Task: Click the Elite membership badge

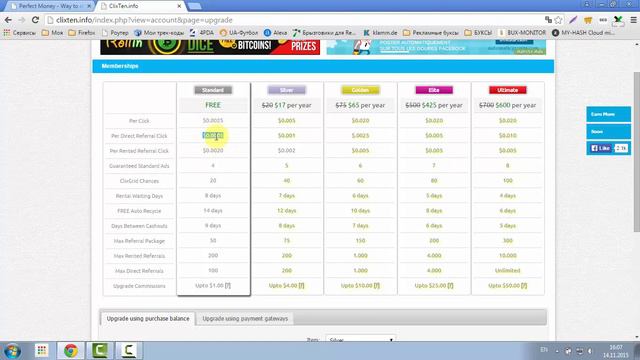Action: click(x=434, y=90)
